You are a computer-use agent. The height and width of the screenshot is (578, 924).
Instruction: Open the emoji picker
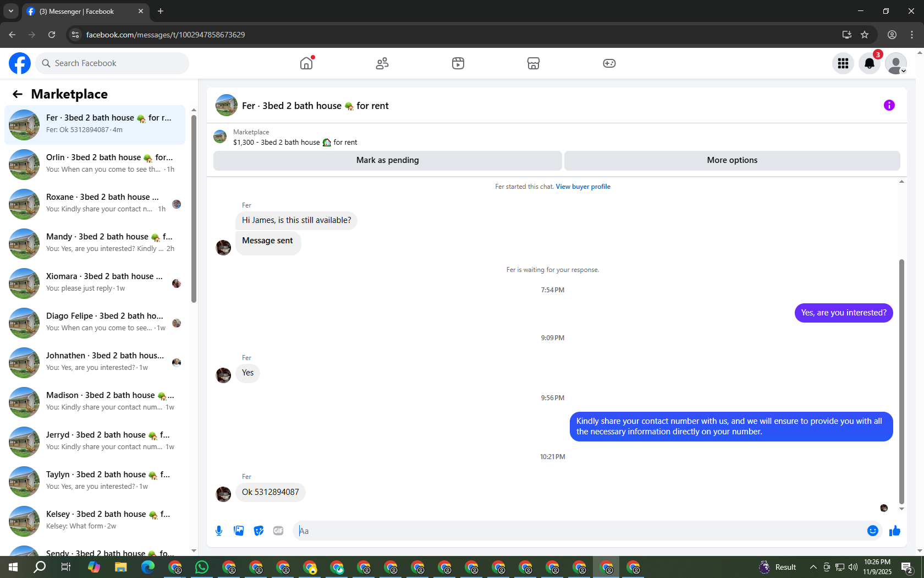click(873, 531)
